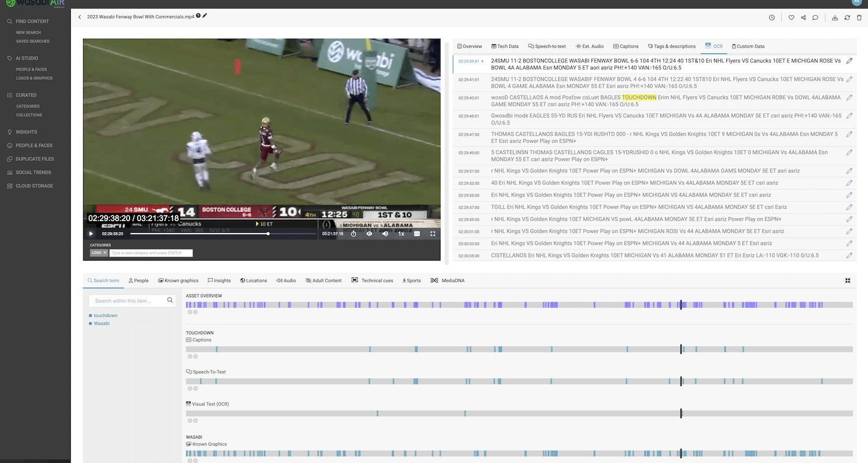The width and height of the screenshot is (868, 463).
Task: Open Saved Searches in the sidebar
Action: point(33,41)
